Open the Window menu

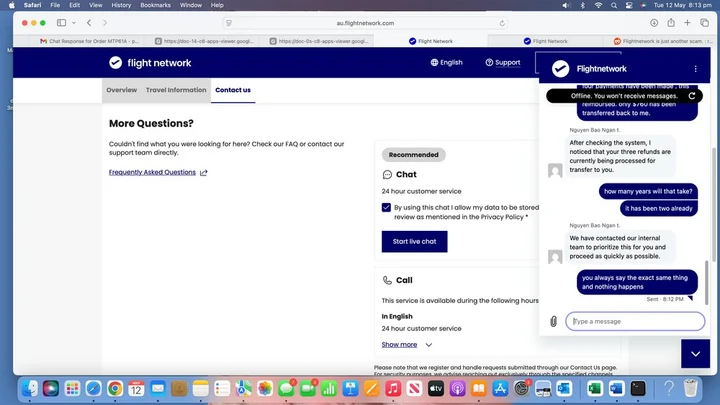(191, 5)
